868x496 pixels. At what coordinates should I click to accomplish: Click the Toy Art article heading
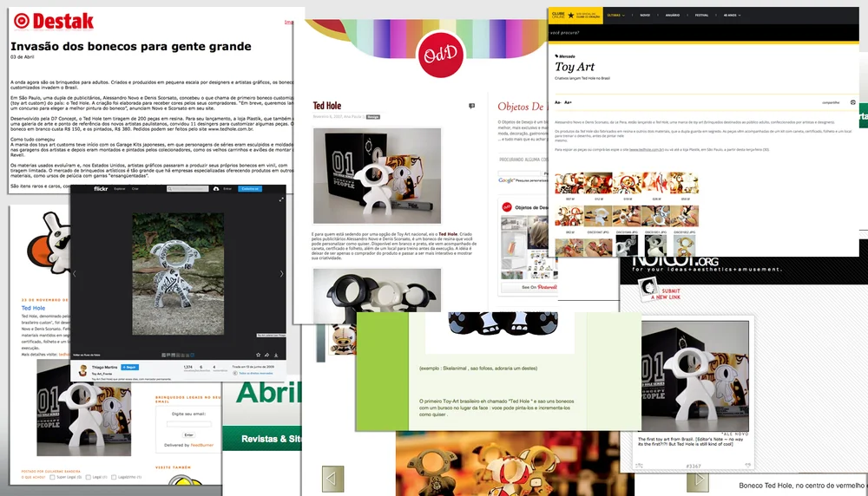575,67
